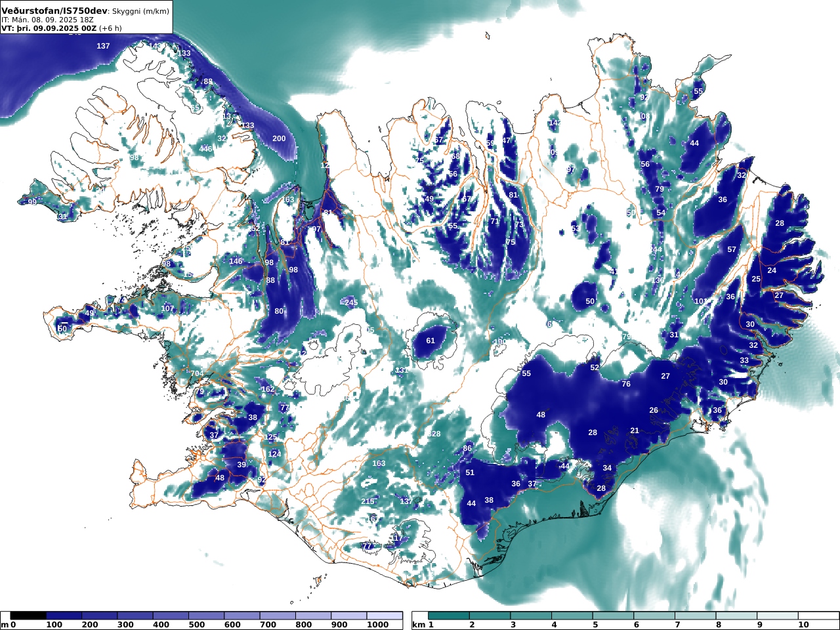Click the 25 value in the Eastfjords
Screen dimensions: 840x630
756,279
